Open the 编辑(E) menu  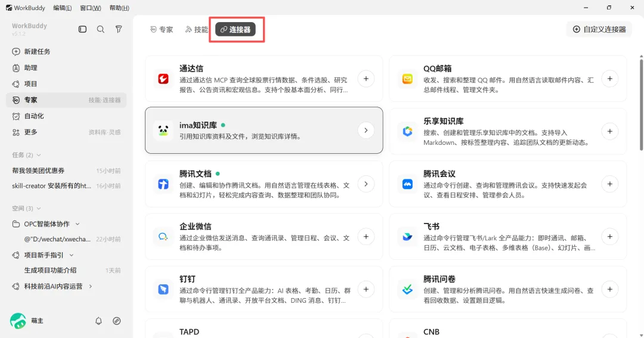(63, 8)
